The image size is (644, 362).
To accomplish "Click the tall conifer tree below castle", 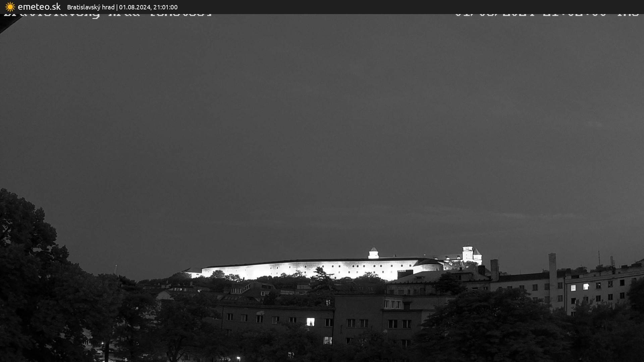I will (321, 278).
